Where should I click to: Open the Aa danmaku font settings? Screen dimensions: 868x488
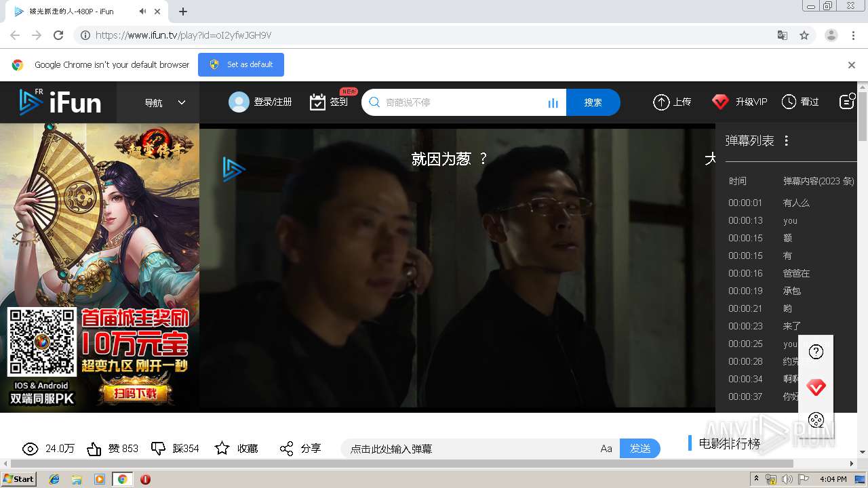click(x=606, y=449)
